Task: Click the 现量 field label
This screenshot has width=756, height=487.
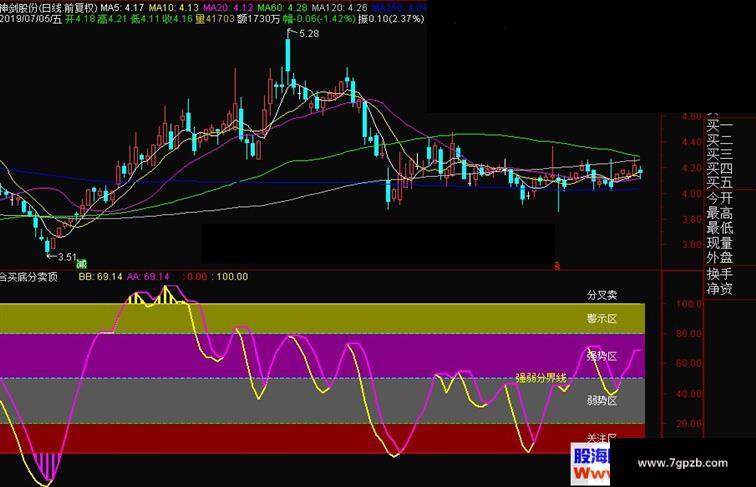Action: coord(720,243)
